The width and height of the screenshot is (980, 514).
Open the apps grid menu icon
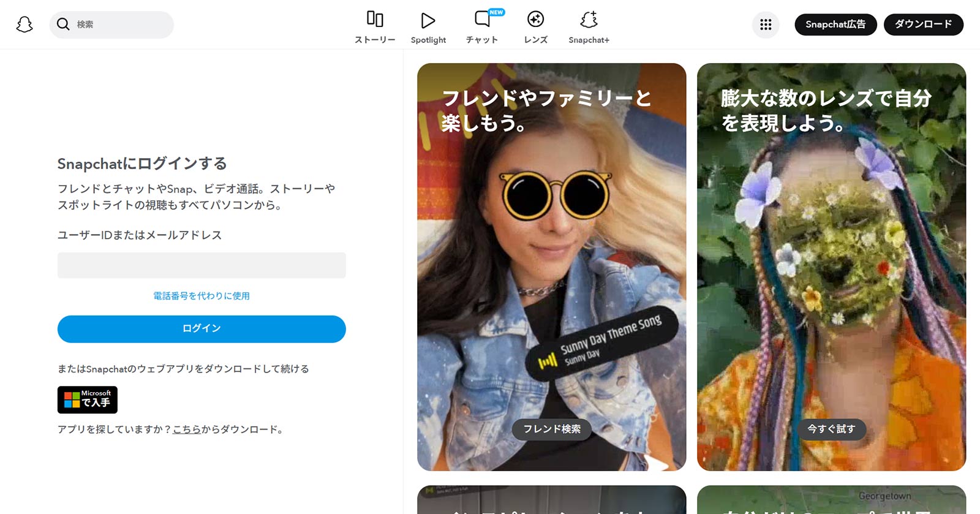[x=766, y=25]
